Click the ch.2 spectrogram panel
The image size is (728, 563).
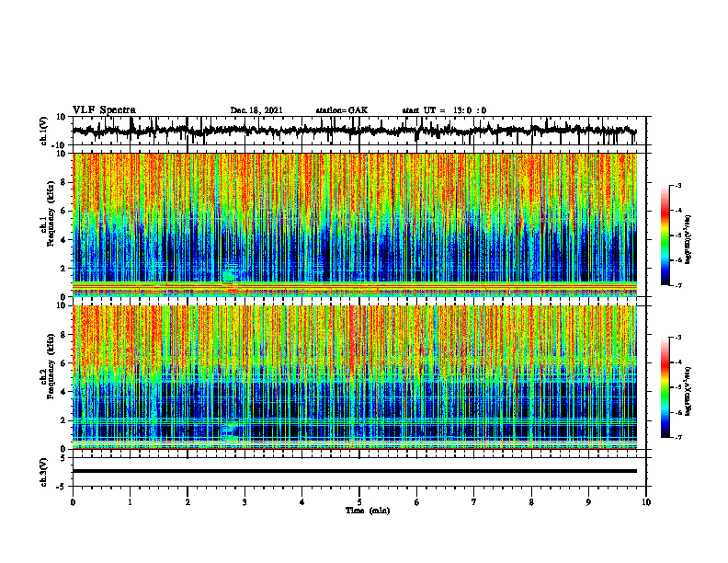(x=354, y=377)
